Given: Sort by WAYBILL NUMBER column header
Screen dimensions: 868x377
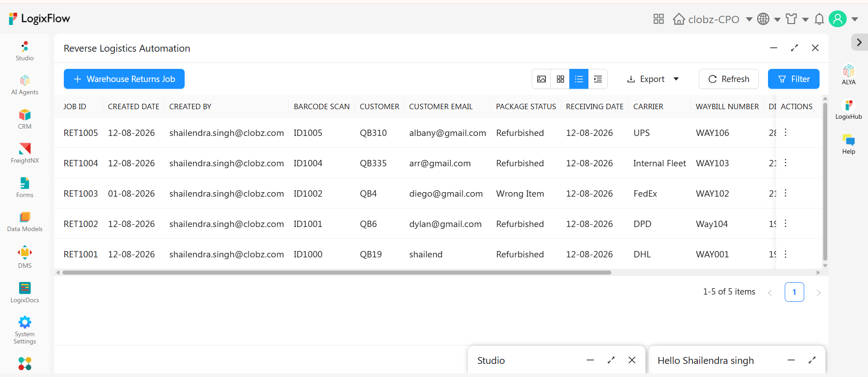Looking at the screenshot, I should 727,106.
